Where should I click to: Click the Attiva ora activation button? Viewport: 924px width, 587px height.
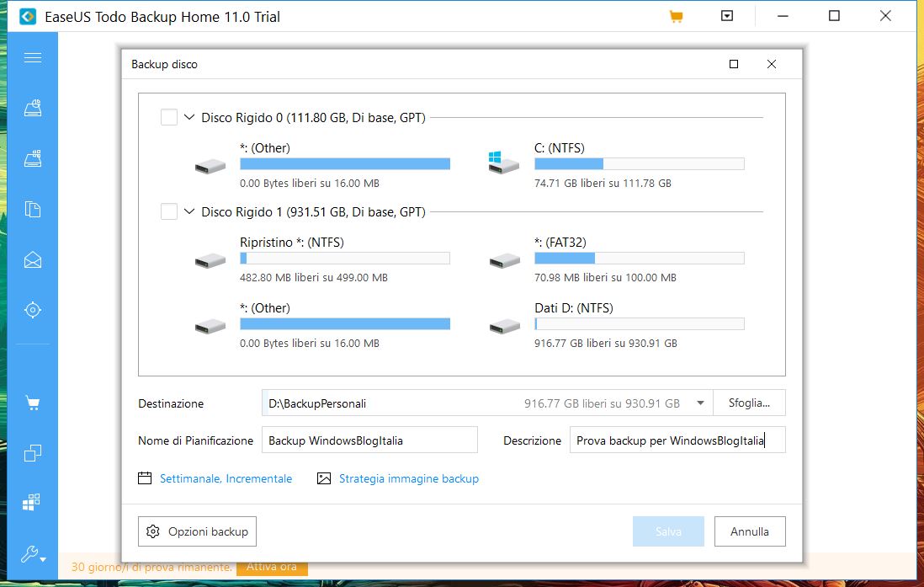coord(272,566)
